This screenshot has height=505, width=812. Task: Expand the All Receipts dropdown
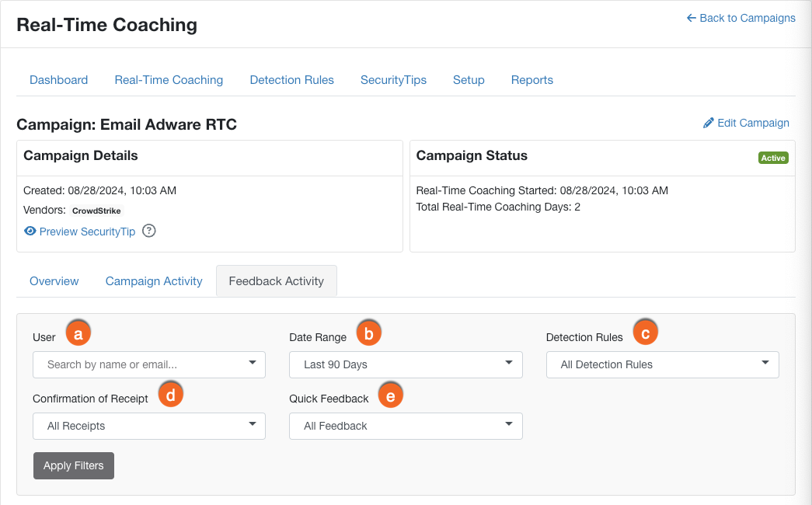[x=148, y=426]
